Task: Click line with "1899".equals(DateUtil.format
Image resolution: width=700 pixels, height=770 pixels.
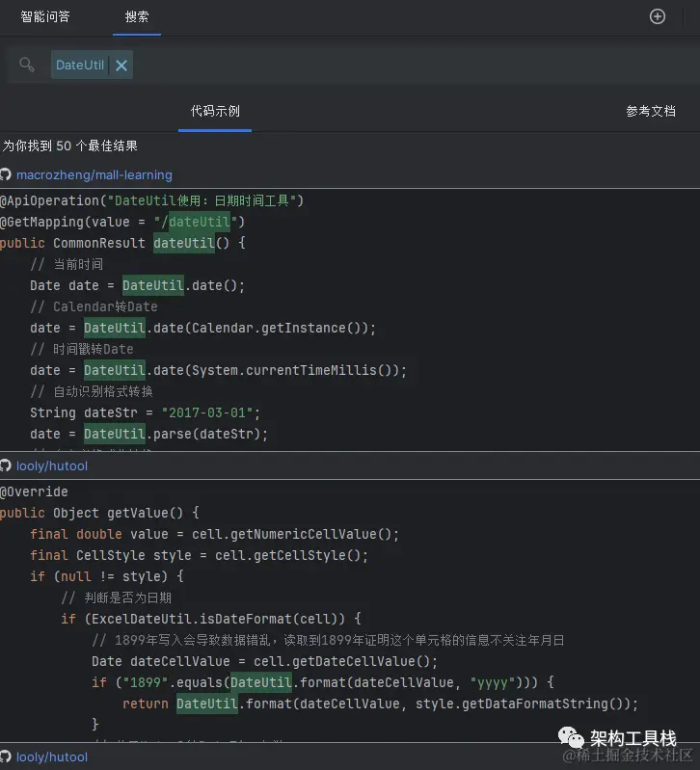Action: pyautogui.click(x=323, y=682)
